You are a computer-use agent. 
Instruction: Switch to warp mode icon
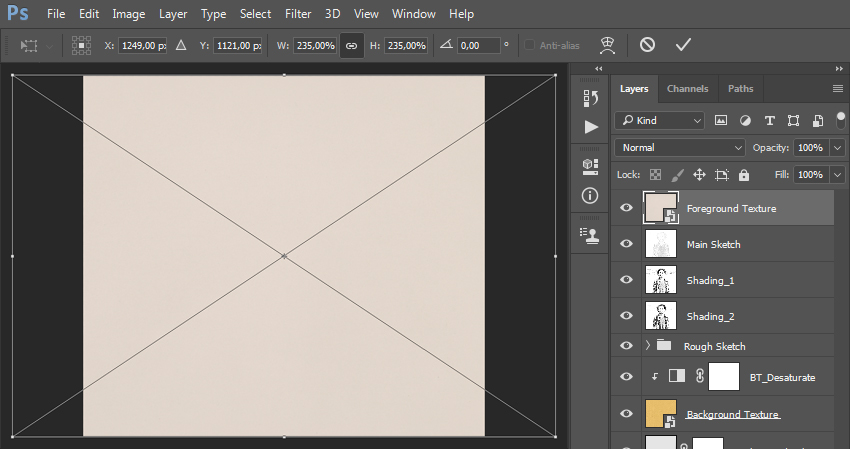[x=608, y=45]
